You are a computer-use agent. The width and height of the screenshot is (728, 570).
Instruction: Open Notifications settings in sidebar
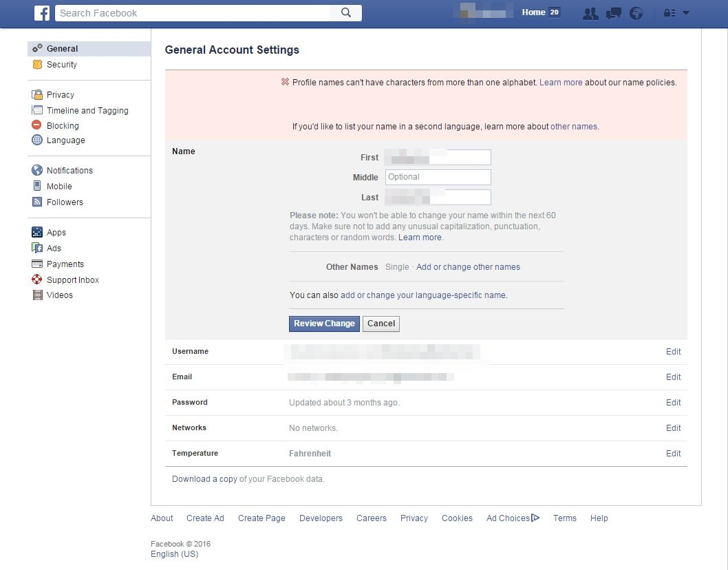[69, 171]
